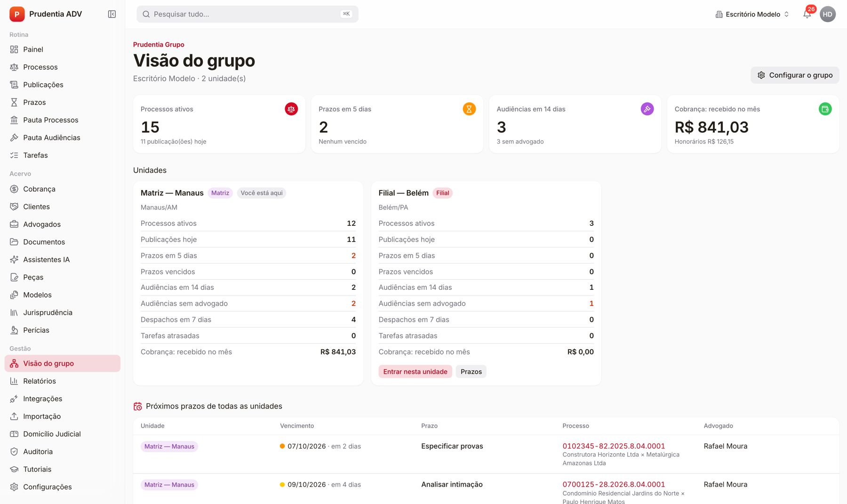Expand the Escritório Modelo office switcher
The height and width of the screenshot is (504, 847).
(x=752, y=14)
